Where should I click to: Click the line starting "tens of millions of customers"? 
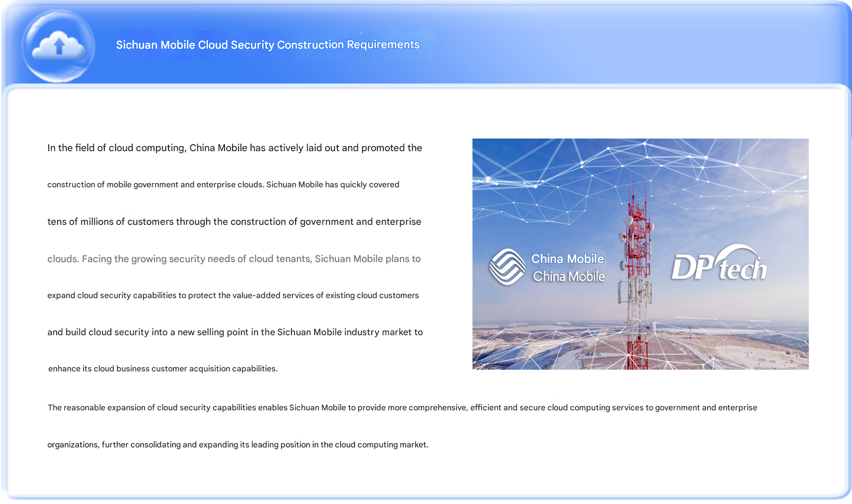pos(234,222)
